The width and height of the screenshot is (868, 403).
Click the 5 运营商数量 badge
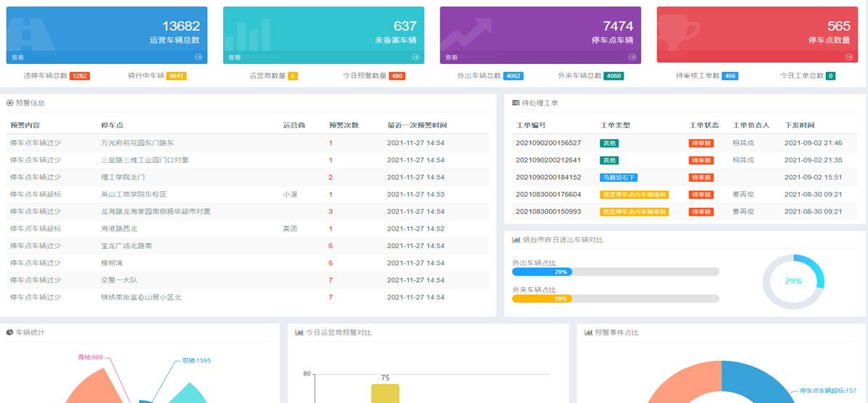tap(293, 76)
